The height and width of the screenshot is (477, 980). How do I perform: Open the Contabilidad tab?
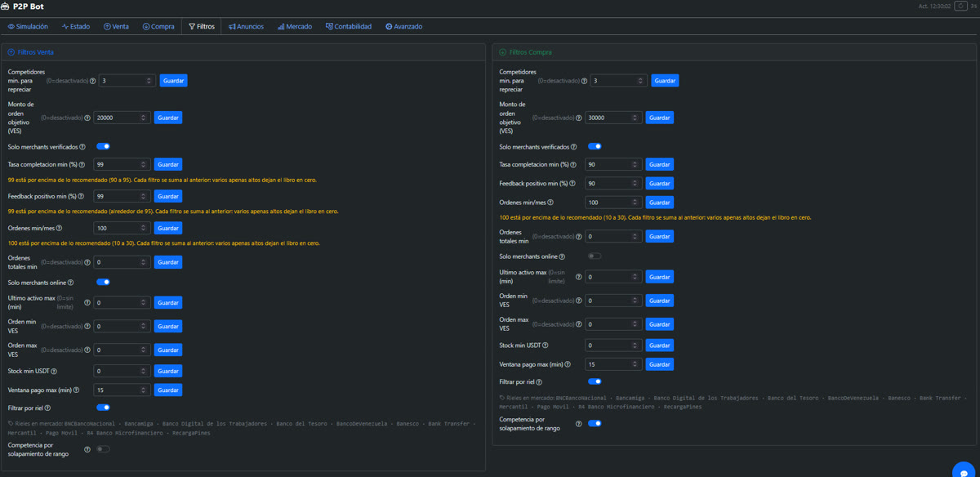pyautogui.click(x=349, y=27)
